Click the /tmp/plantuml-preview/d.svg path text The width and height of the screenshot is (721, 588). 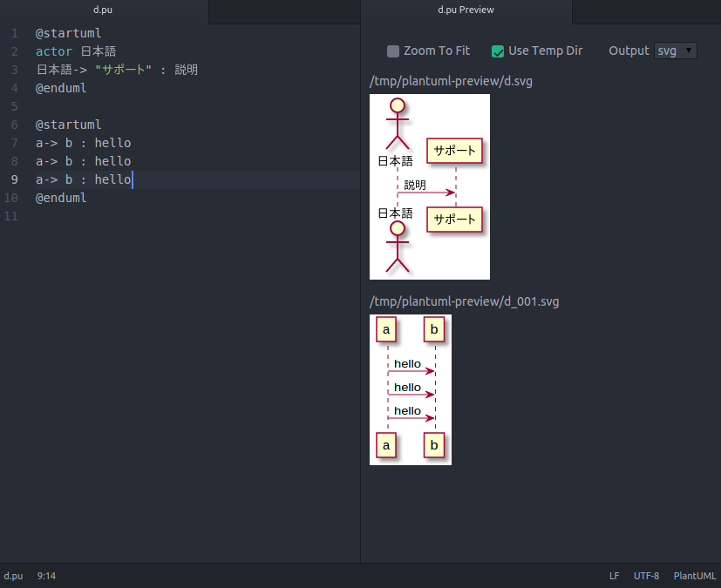pos(452,80)
